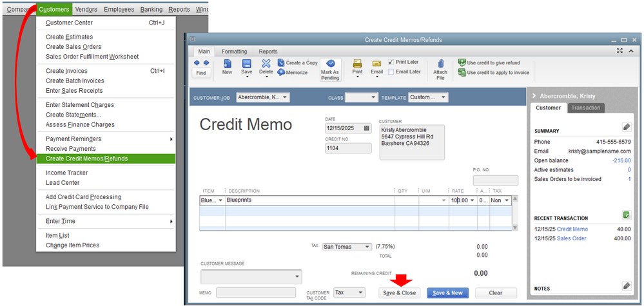
Task: Click Use credit to apply to invoice
Action: [x=494, y=73]
